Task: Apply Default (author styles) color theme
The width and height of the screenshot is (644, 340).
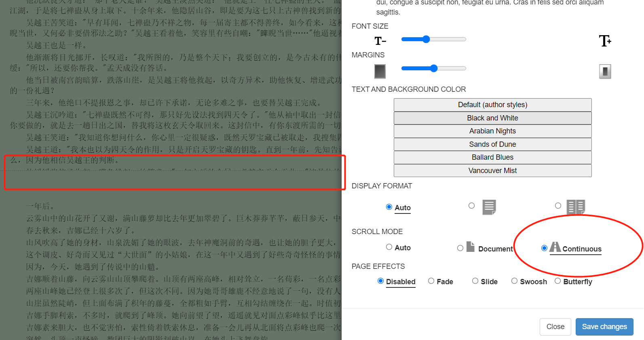Action: pyautogui.click(x=492, y=105)
